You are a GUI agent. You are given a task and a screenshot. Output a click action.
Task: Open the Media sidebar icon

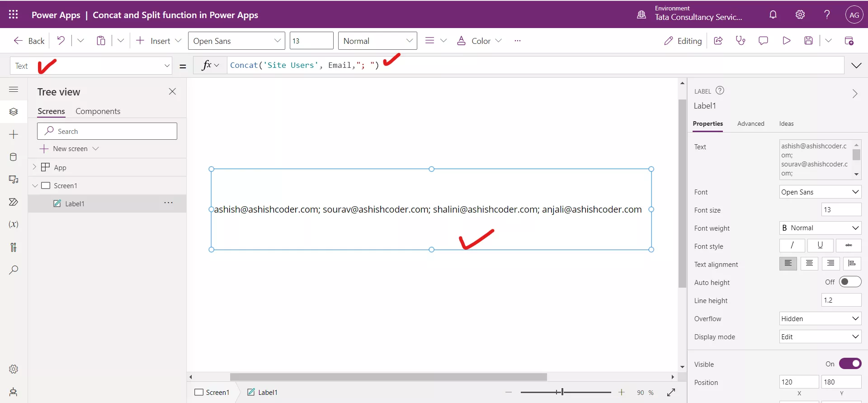tap(14, 180)
